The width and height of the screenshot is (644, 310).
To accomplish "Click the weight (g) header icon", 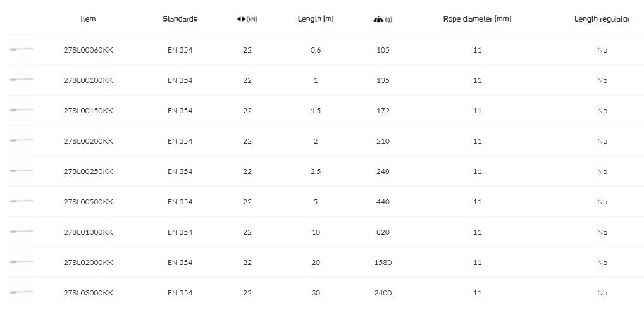I will coord(378,19).
